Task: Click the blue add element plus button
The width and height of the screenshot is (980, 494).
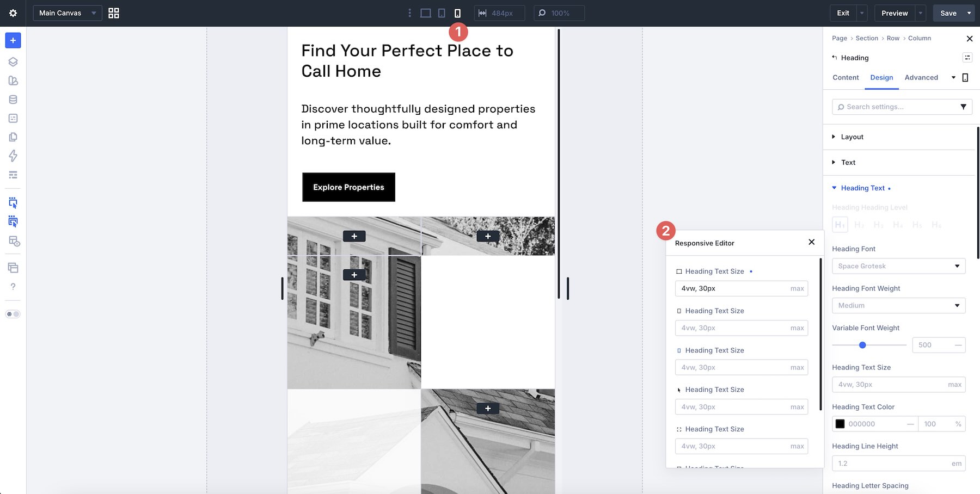Action: point(13,40)
